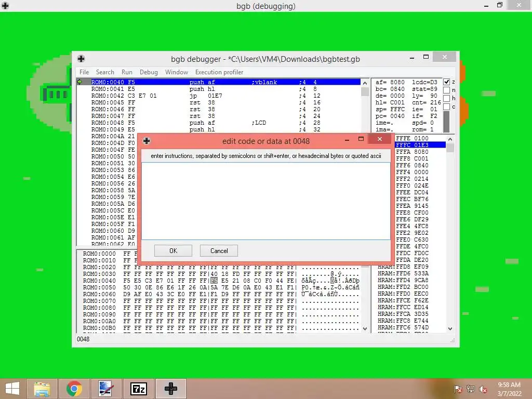532x399 pixels.
Task: Select stack entry FFF8 C001
Action: point(420,158)
